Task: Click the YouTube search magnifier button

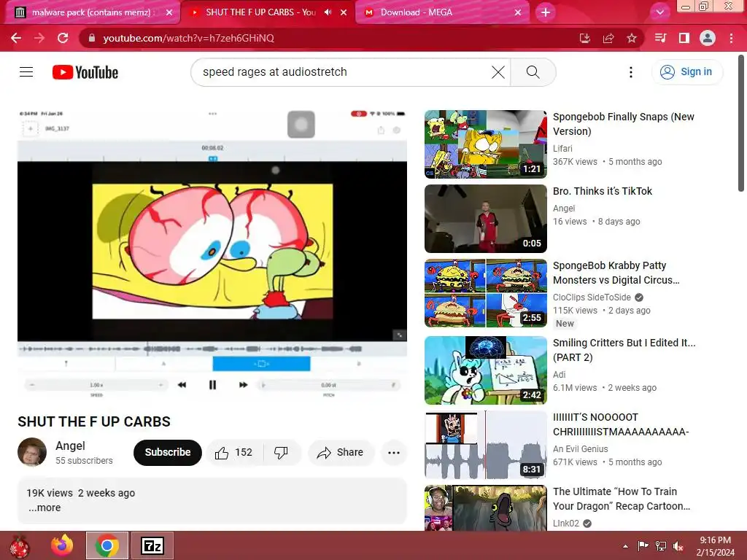Action: click(533, 72)
